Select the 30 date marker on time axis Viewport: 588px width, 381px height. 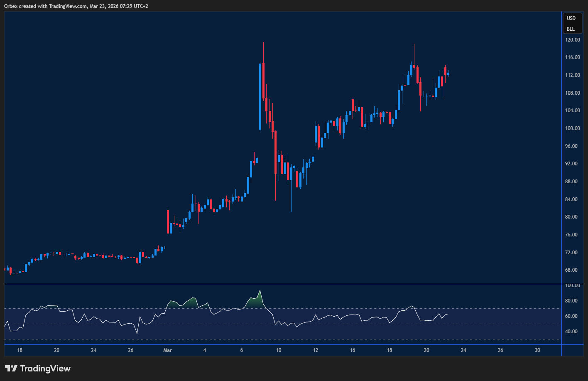(x=537, y=350)
